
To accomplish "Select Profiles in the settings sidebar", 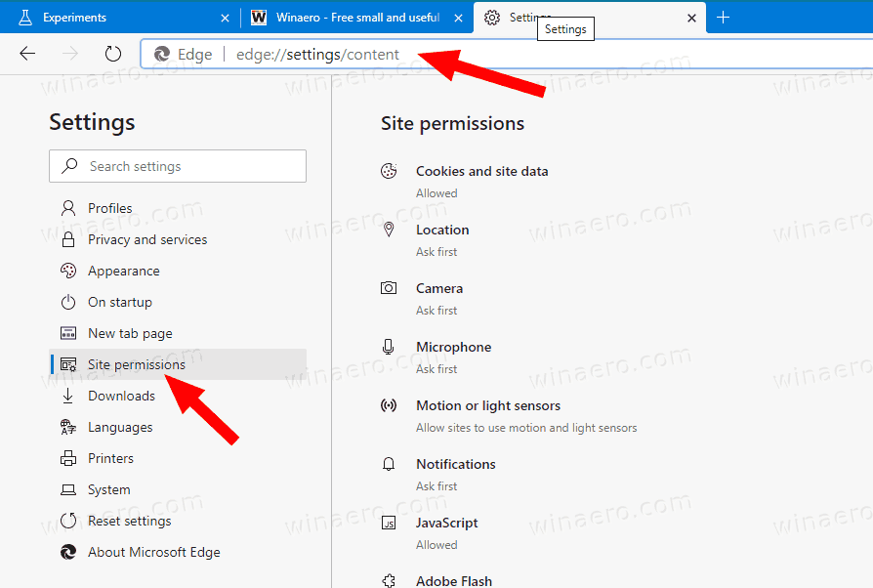I will (x=107, y=208).
